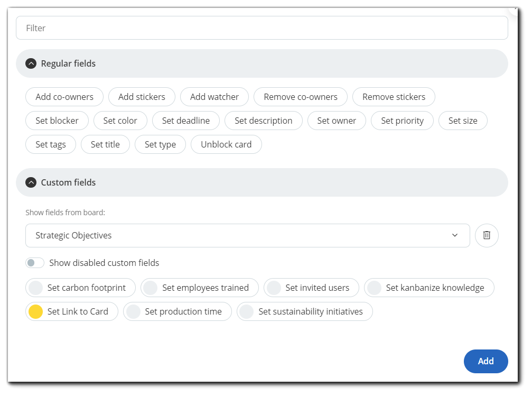Click into the Filter text field
The height and width of the screenshot is (396, 532).
(262, 28)
